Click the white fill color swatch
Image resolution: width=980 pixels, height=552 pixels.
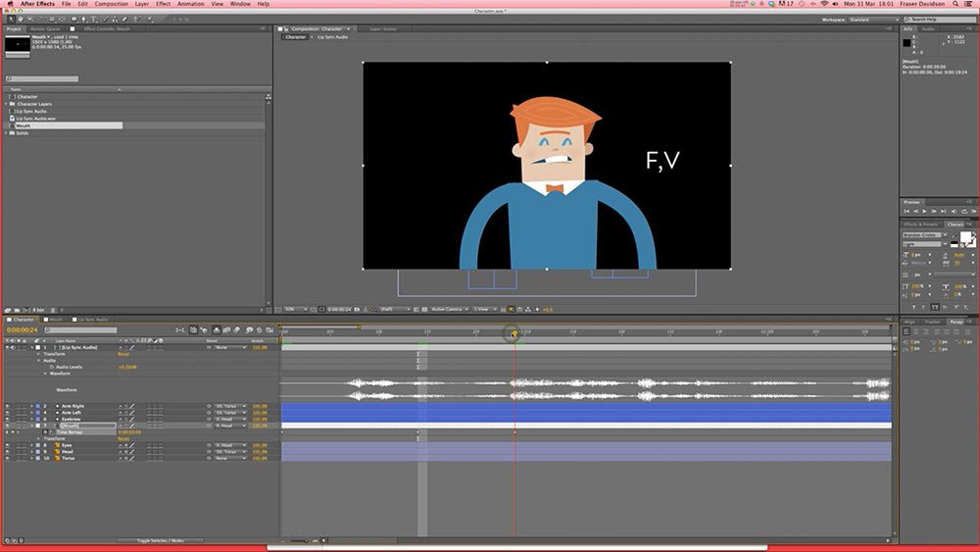coord(964,237)
